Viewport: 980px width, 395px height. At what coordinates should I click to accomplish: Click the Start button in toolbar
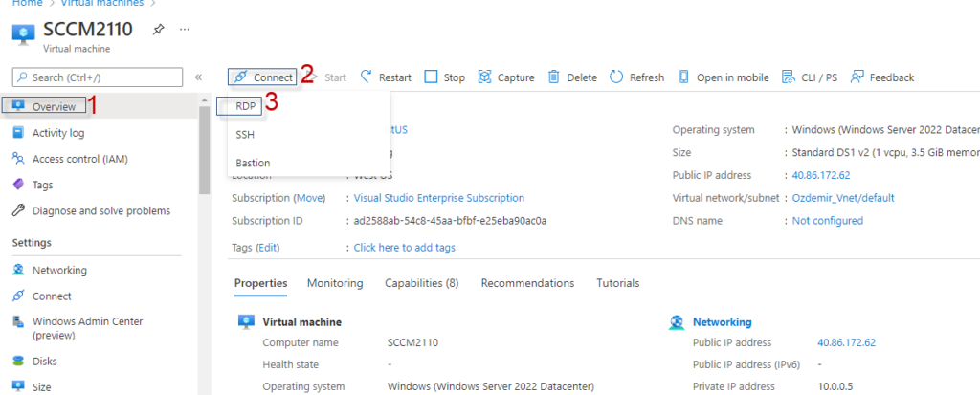point(329,77)
